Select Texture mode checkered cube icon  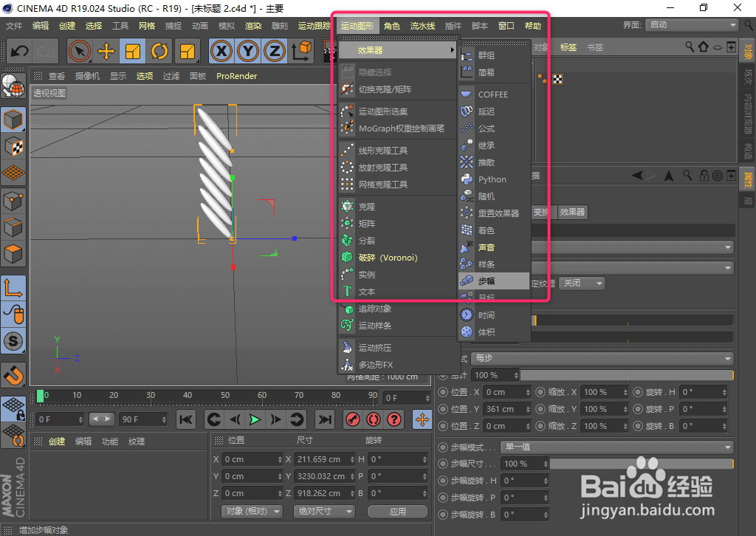pos(13,147)
